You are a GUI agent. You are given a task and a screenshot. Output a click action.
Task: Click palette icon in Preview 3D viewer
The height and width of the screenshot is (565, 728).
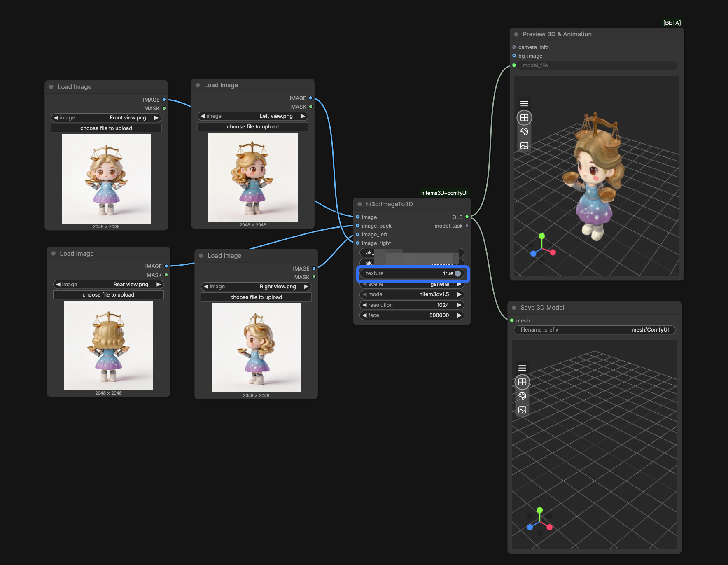[524, 132]
